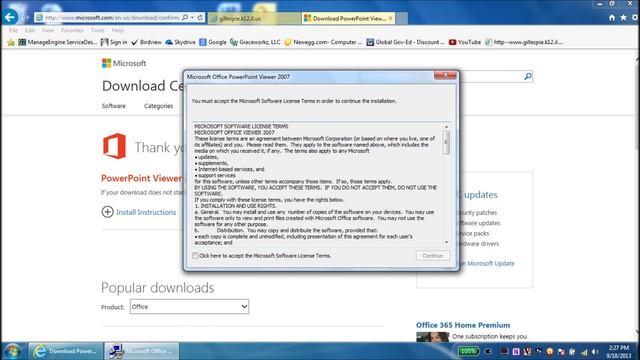Select the Download PowerPoint taskbar item
Screen dimensions: 640x360
65,351
